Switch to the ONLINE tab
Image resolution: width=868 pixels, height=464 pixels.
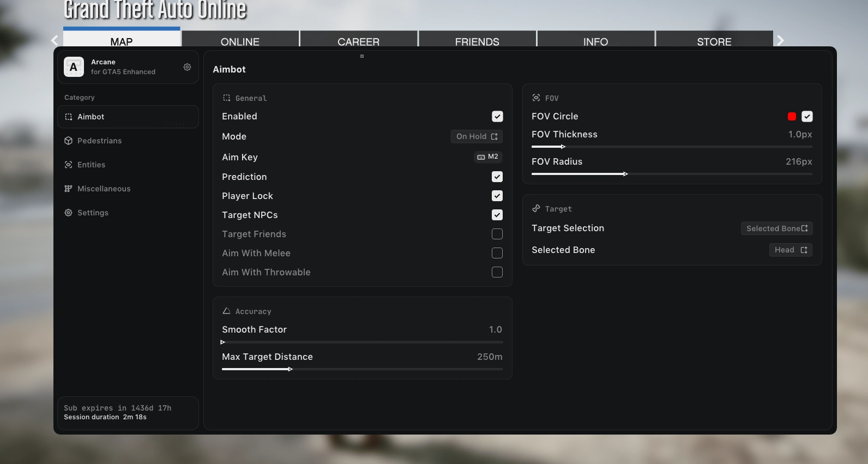coord(240,39)
